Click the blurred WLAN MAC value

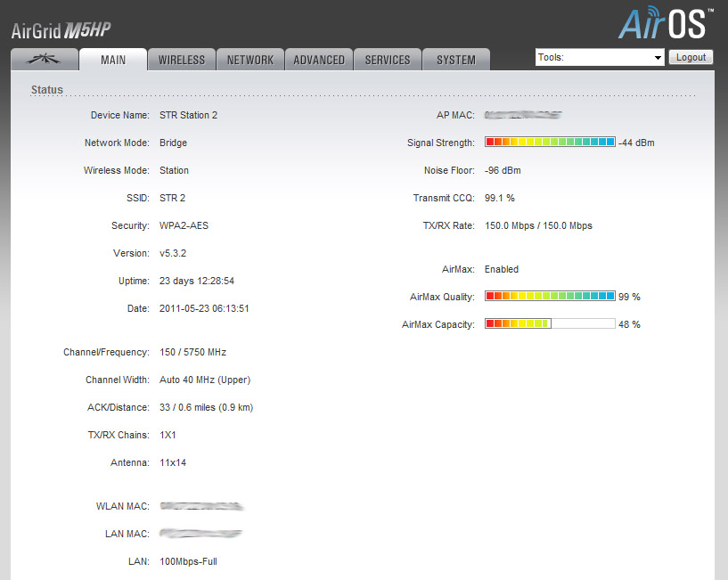point(201,506)
